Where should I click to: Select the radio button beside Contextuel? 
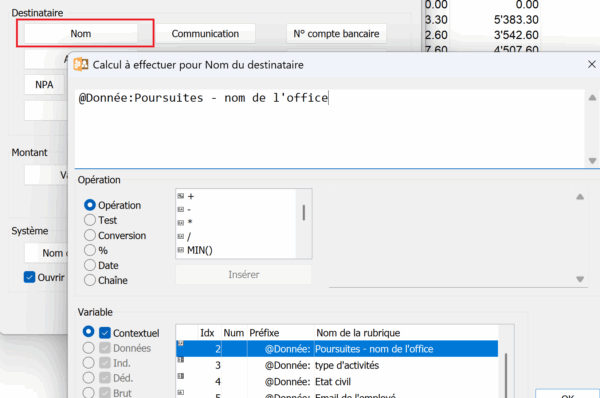[88, 331]
